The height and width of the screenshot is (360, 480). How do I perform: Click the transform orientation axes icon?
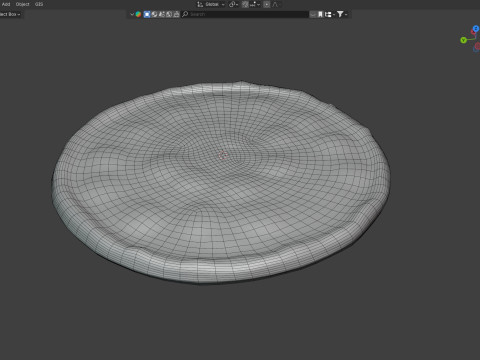pos(200,4)
